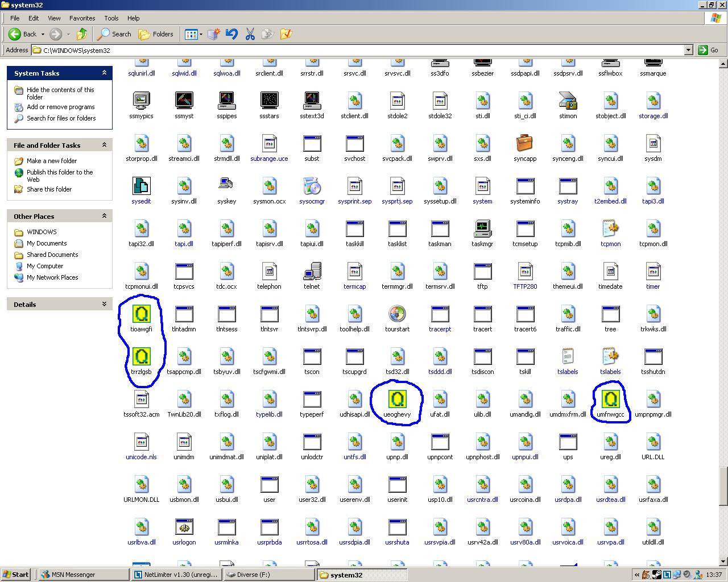Click the Start button
Viewport: 728px width, 582px height.
coord(16,575)
